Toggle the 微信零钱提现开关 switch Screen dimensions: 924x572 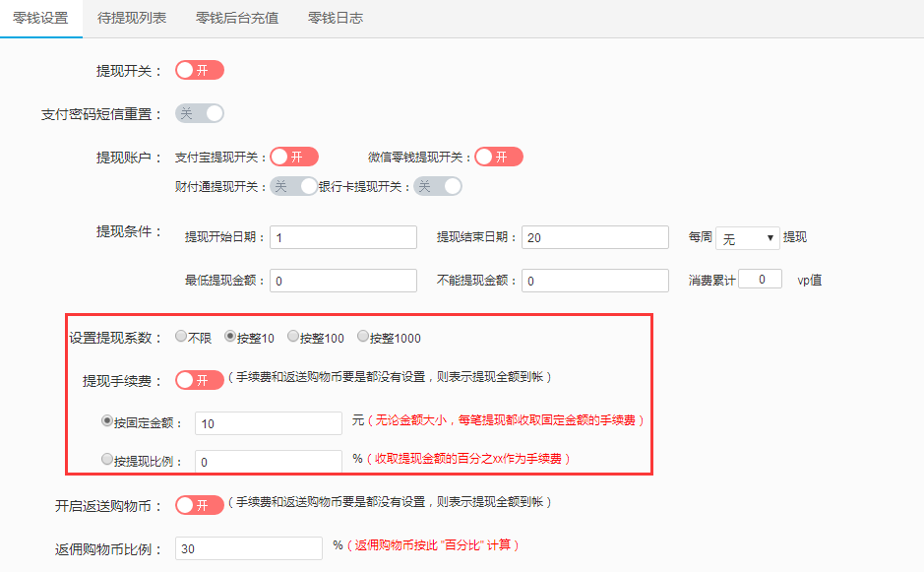coord(499,157)
